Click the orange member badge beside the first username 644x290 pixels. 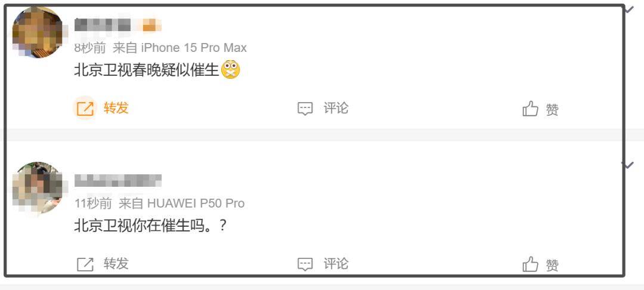(150, 26)
